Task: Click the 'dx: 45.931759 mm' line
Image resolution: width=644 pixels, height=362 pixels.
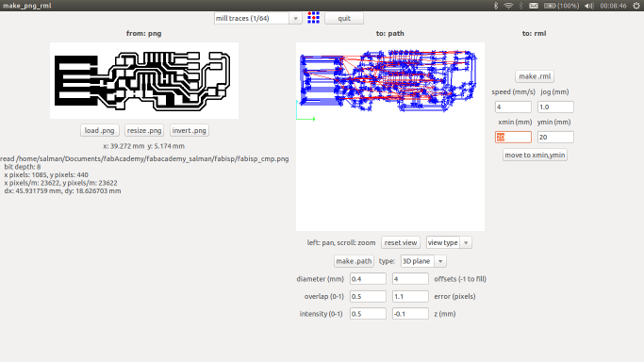Action: pos(62,190)
